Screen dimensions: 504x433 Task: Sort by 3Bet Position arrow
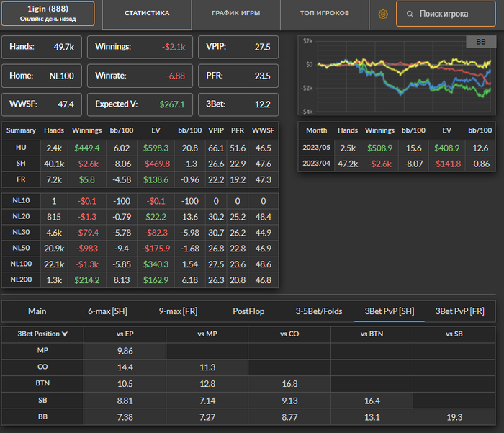(x=65, y=334)
